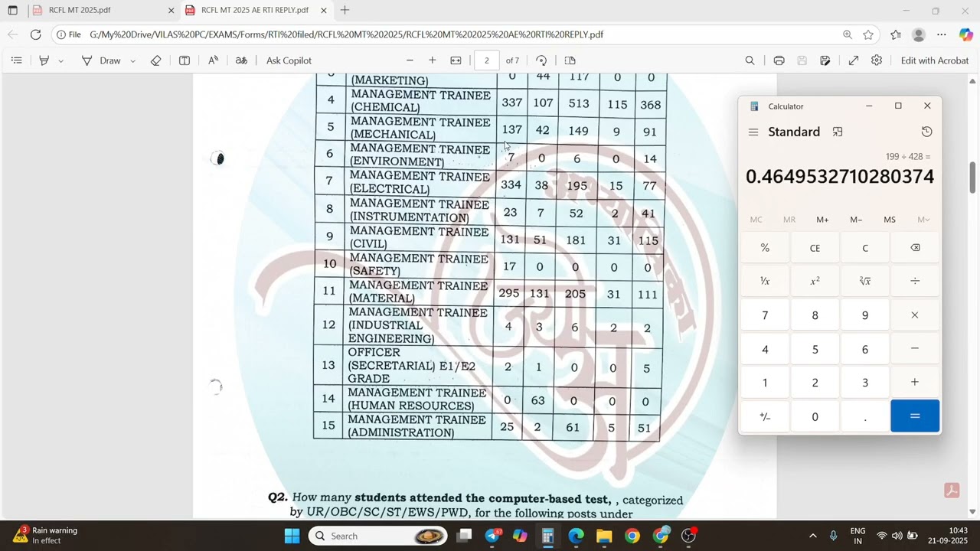Open the PDF table of contents panel
980x551 pixels.
[16, 60]
